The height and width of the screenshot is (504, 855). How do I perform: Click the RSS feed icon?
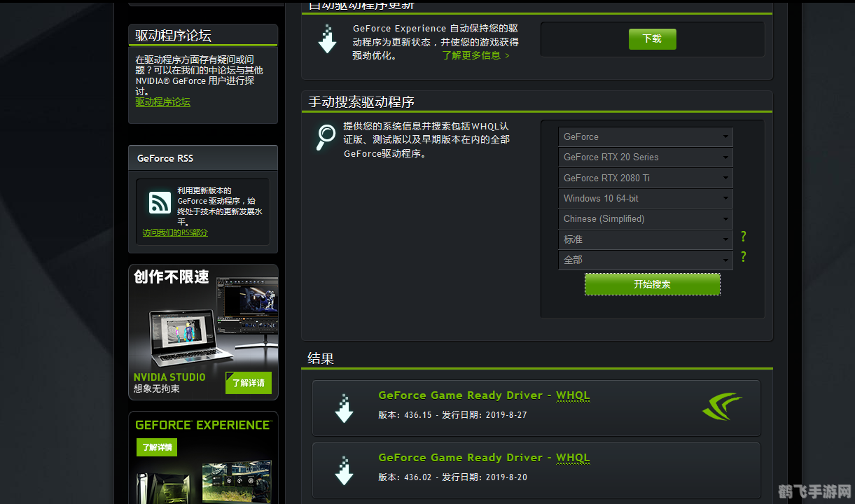click(160, 203)
